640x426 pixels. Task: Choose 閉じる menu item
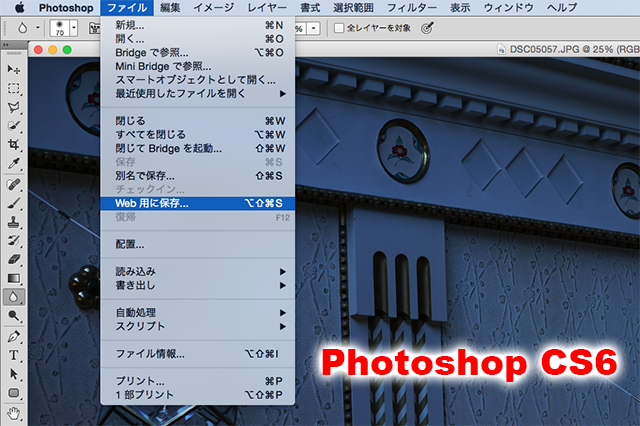[x=198, y=121]
